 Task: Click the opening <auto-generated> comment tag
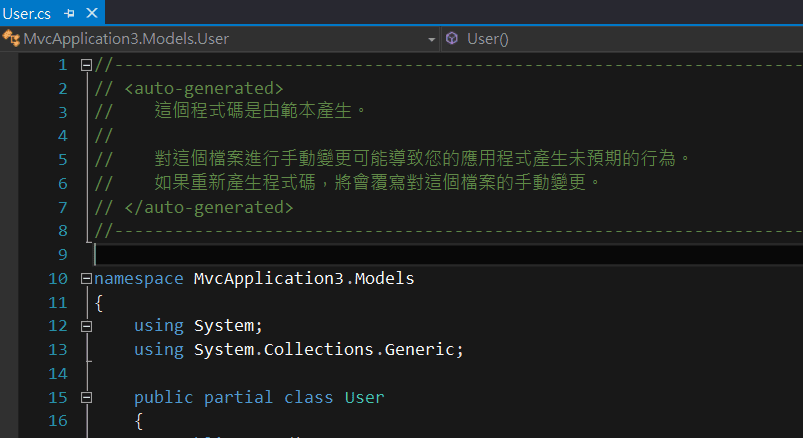pos(204,88)
